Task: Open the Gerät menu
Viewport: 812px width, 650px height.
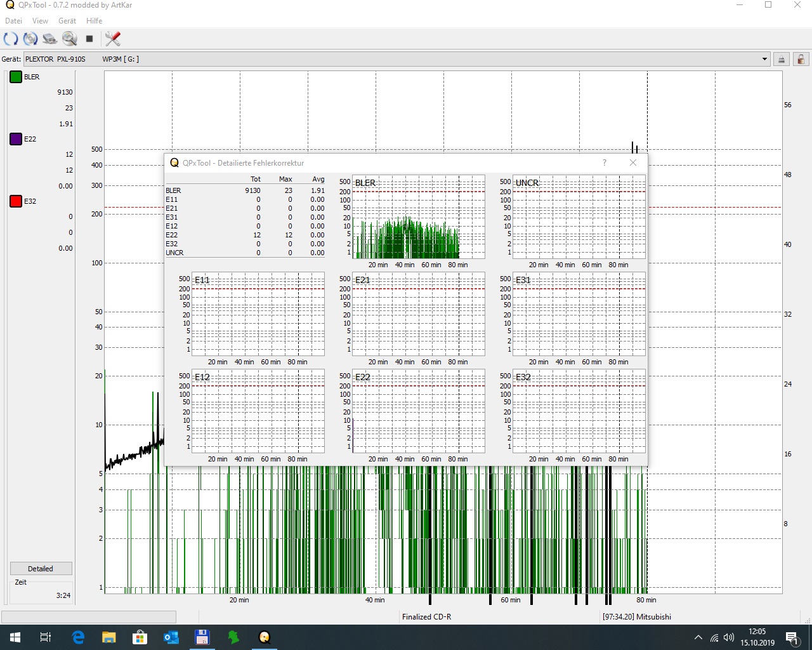Action: pyautogui.click(x=67, y=21)
